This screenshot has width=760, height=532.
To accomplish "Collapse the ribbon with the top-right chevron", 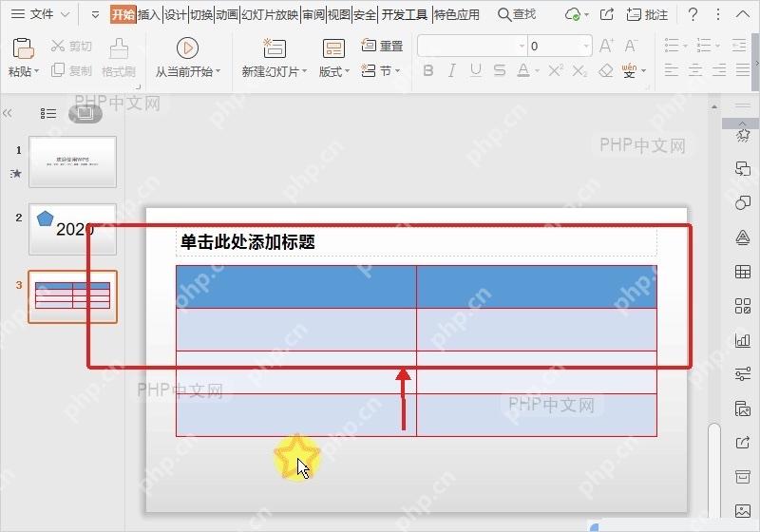I will tap(743, 14).
